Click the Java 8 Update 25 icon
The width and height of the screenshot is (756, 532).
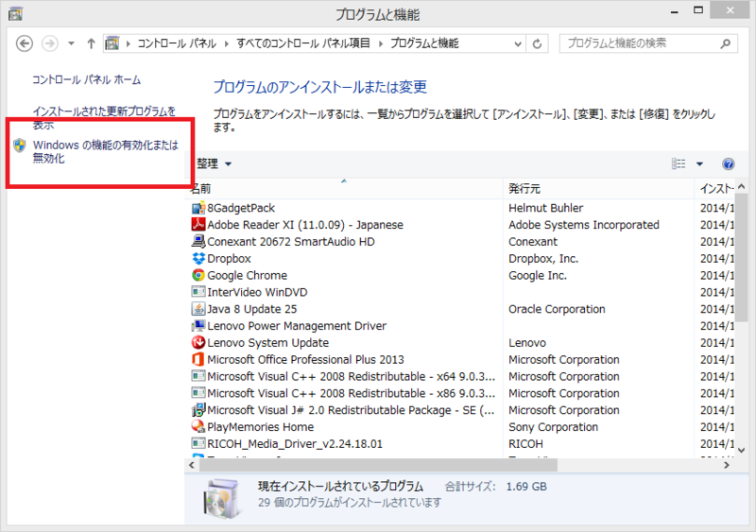198,309
